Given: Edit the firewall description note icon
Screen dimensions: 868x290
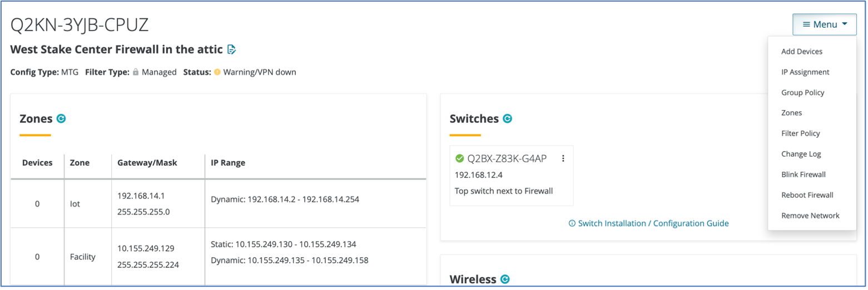Looking at the screenshot, I should pyautogui.click(x=232, y=49).
